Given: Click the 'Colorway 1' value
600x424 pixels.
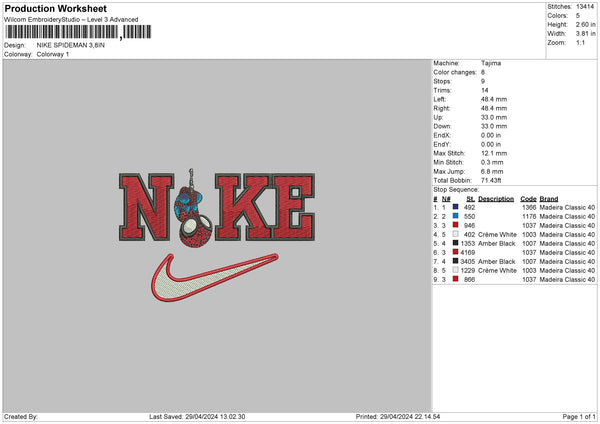Looking at the screenshot, I should (53, 54).
